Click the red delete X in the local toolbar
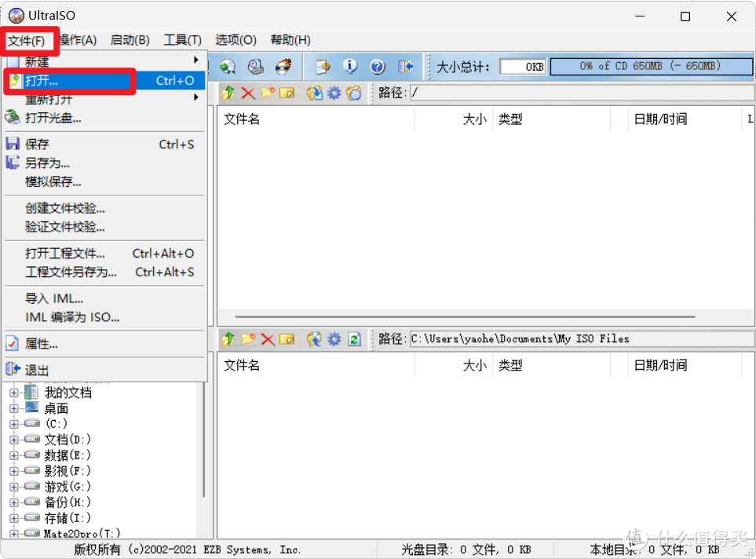 (268, 339)
